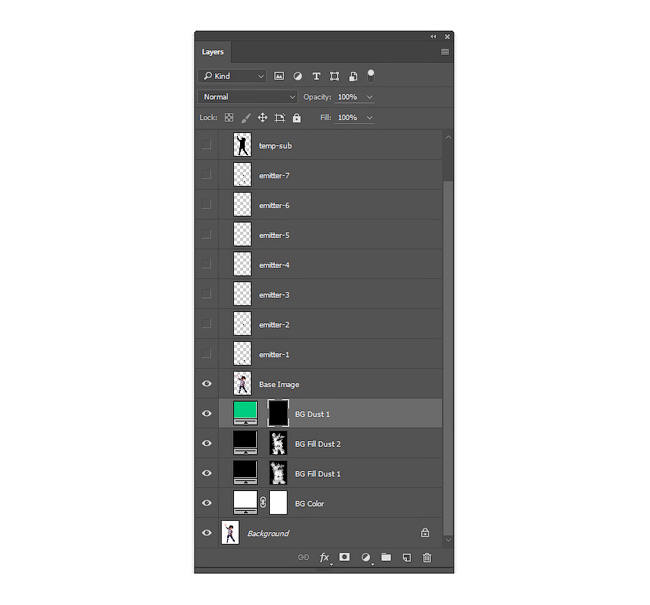
Task: Select the emitter-2 layer
Action: coord(330,324)
